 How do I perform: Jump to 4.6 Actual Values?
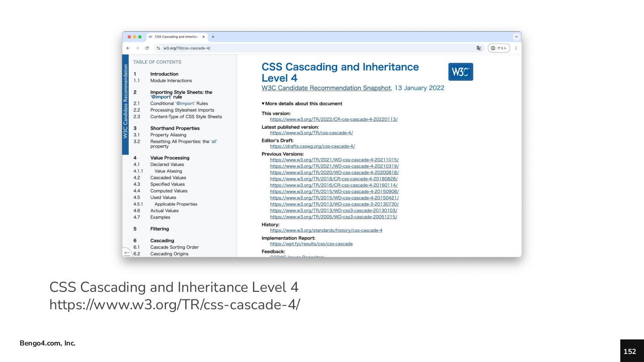164,211
